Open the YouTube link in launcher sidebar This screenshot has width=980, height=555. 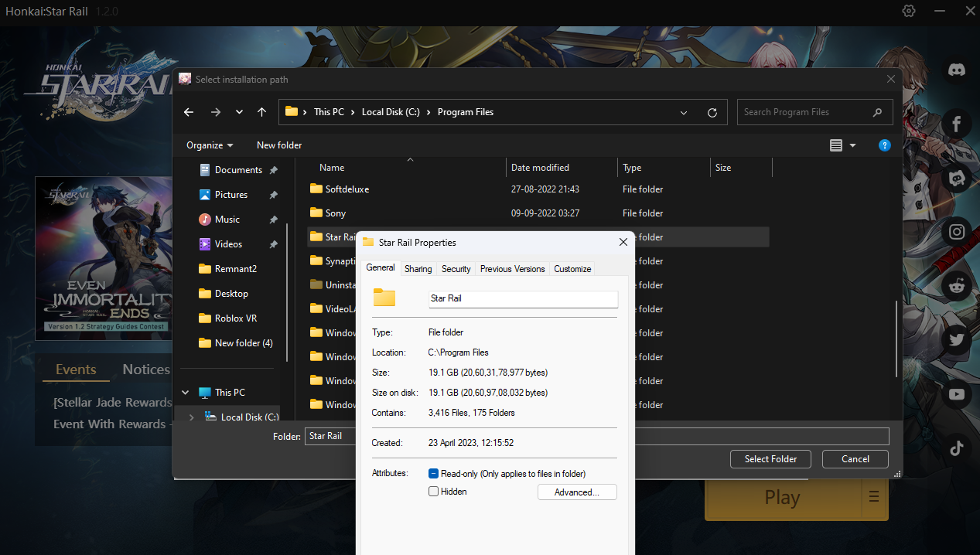[957, 394]
